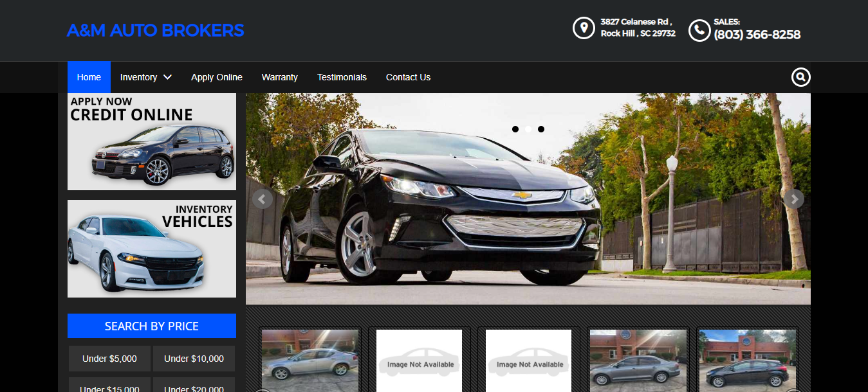Expand the Inventory dropdown menu
This screenshot has width=868, height=392.
[x=145, y=77]
